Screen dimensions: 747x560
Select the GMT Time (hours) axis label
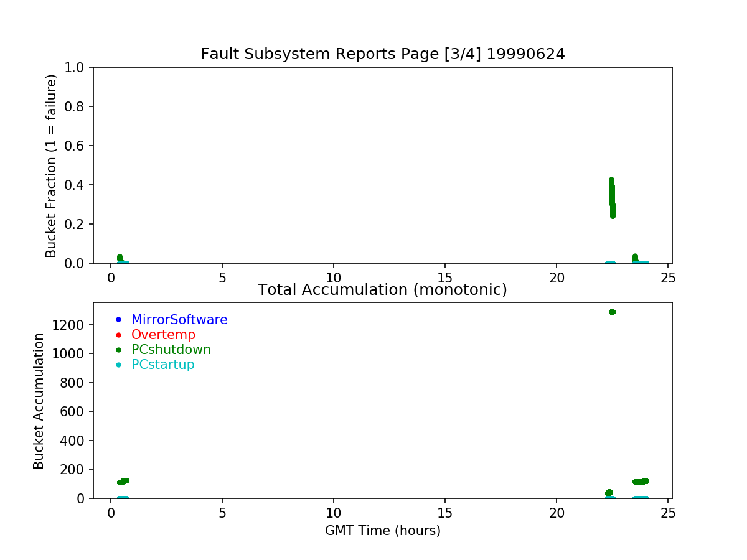coord(382,531)
